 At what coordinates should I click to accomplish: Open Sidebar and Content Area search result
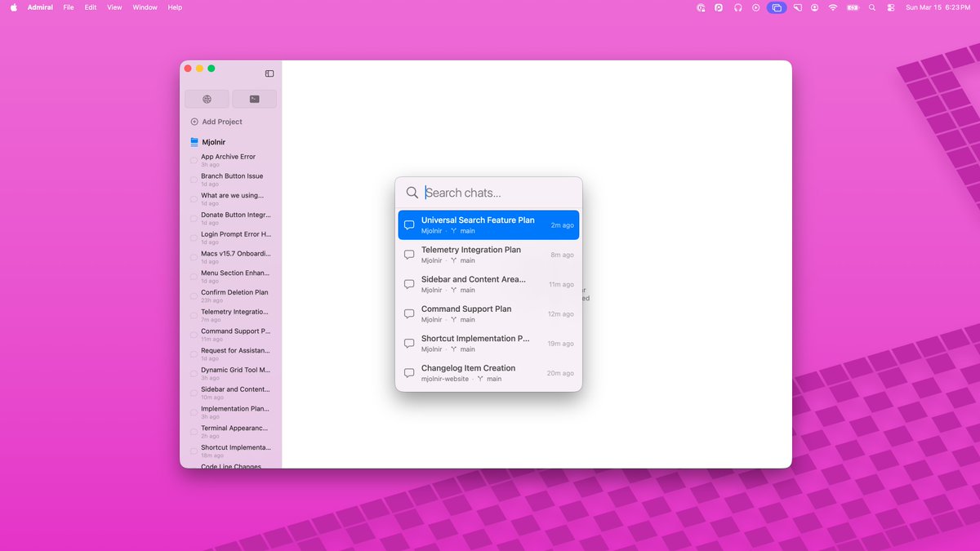[x=488, y=284]
